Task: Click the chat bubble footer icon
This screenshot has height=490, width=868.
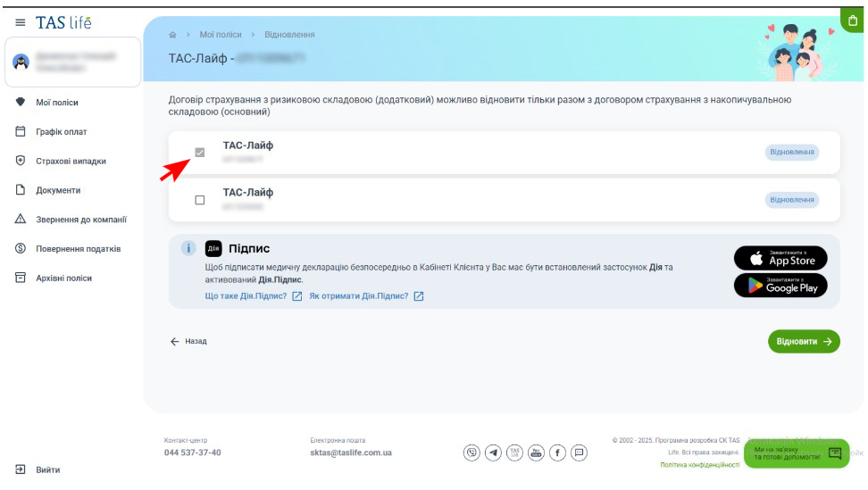Action: pos(579,453)
